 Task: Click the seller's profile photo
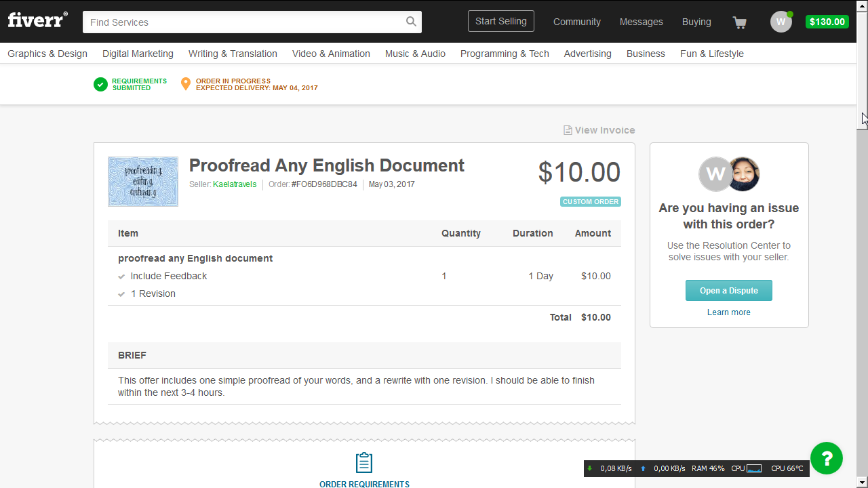pyautogui.click(x=743, y=174)
